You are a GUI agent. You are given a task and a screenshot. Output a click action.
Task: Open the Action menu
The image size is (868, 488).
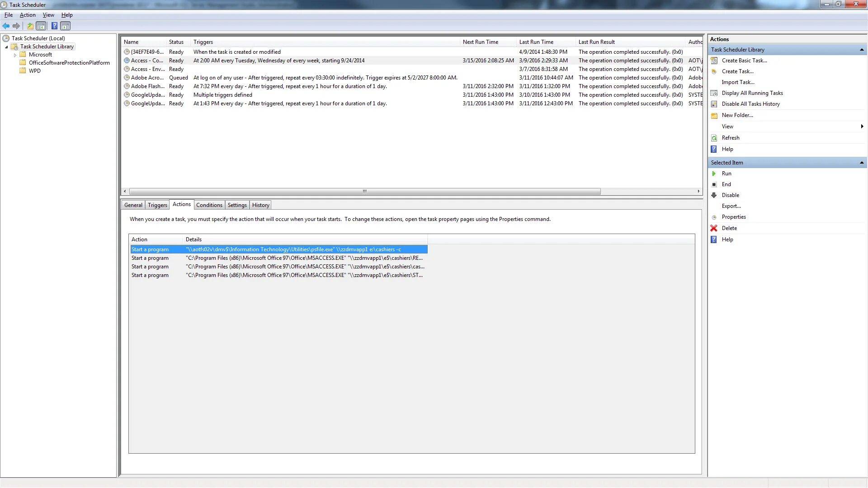pyautogui.click(x=27, y=15)
